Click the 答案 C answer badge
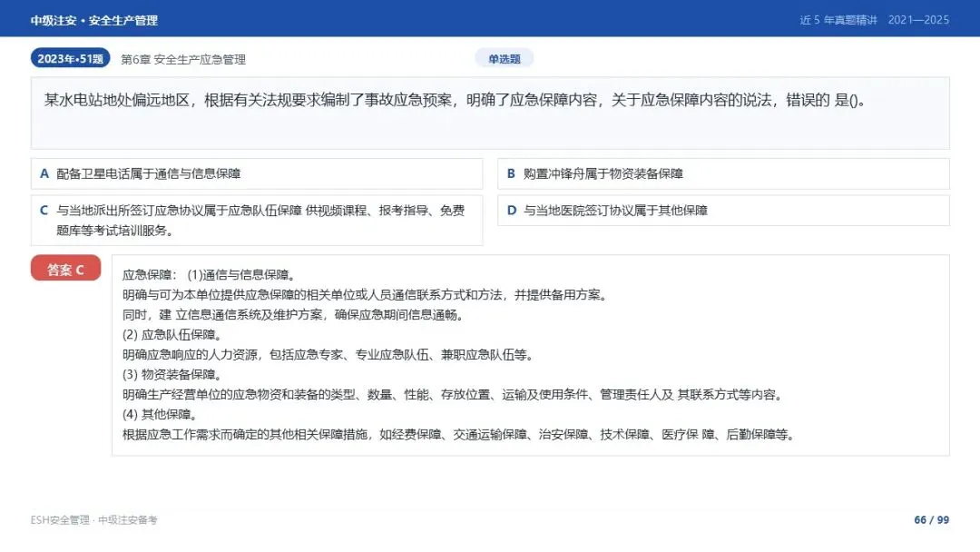 65,268
